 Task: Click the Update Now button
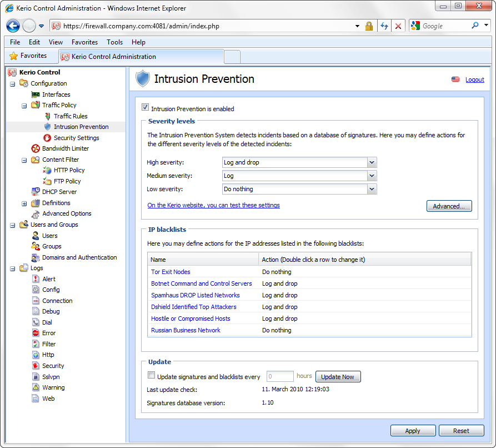(x=338, y=377)
